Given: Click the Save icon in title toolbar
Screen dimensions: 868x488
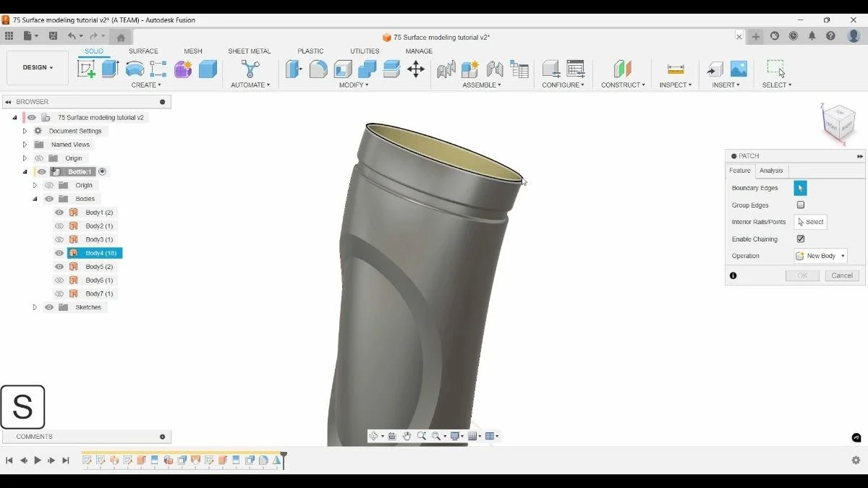Looking at the screenshot, I should pyautogui.click(x=53, y=36).
